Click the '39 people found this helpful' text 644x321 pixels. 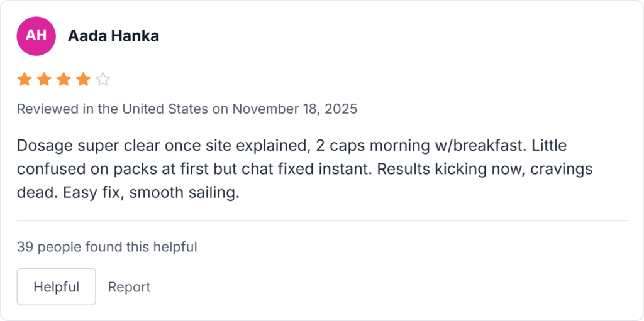[x=107, y=247]
